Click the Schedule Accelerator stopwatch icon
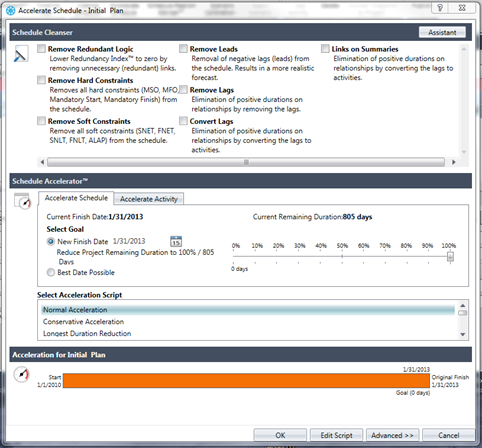The height and width of the screenshot is (448, 482). [x=22, y=201]
